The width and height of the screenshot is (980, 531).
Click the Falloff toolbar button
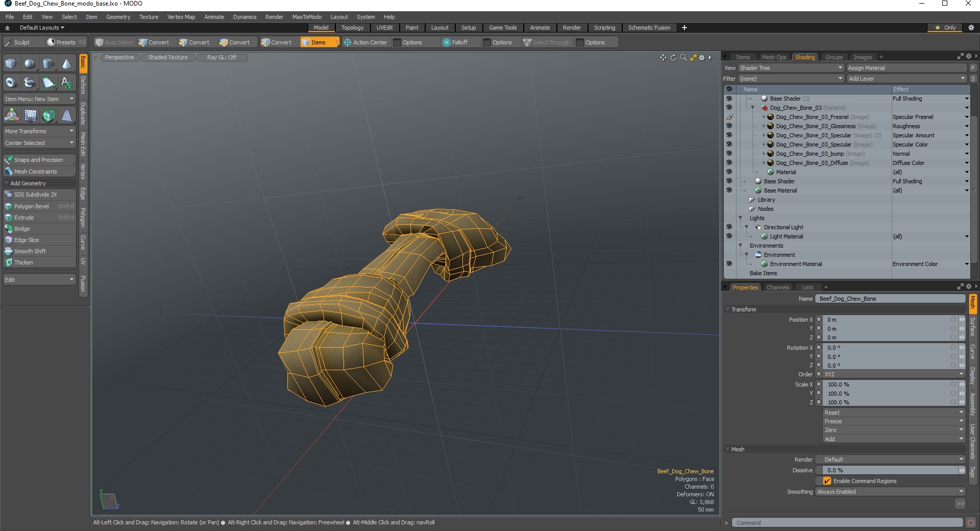455,42
